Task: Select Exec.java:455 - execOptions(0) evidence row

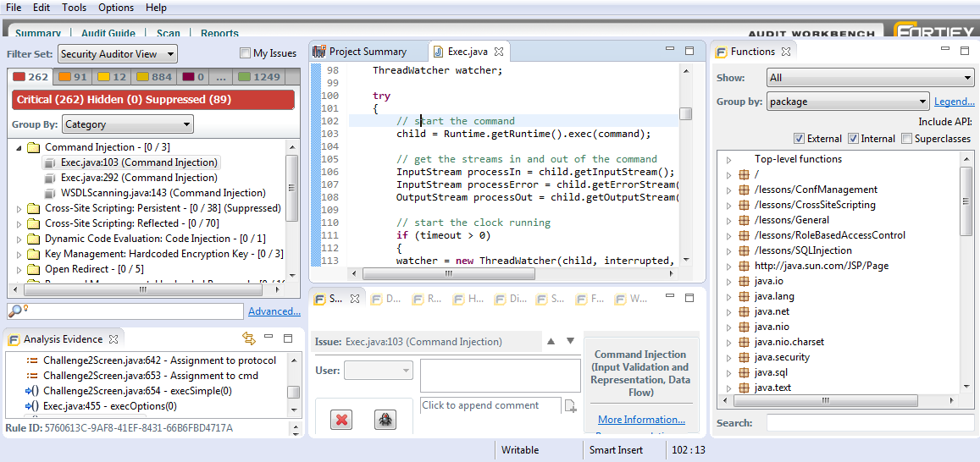Action: 110,406
